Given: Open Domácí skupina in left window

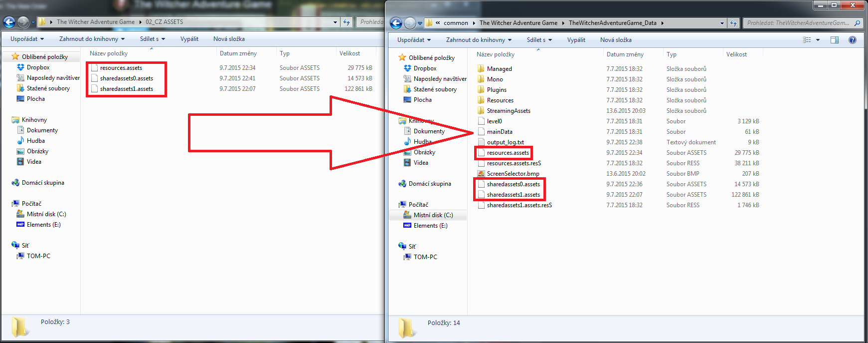Looking at the screenshot, I should coord(42,183).
